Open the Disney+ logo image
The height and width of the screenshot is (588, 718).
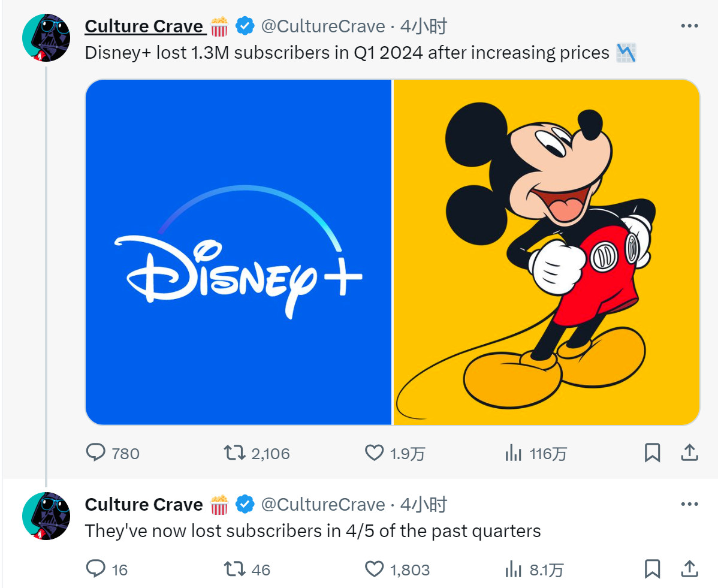tap(239, 252)
